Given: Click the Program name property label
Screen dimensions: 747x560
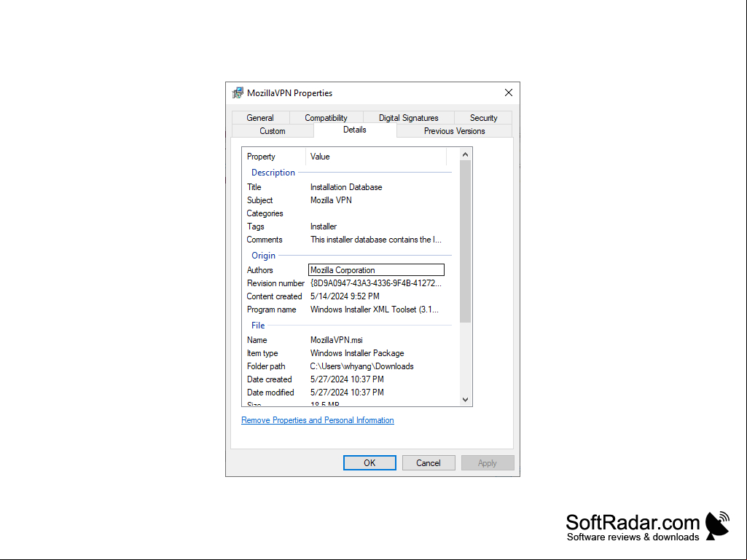Looking at the screenshot, I should pos(272,309).
